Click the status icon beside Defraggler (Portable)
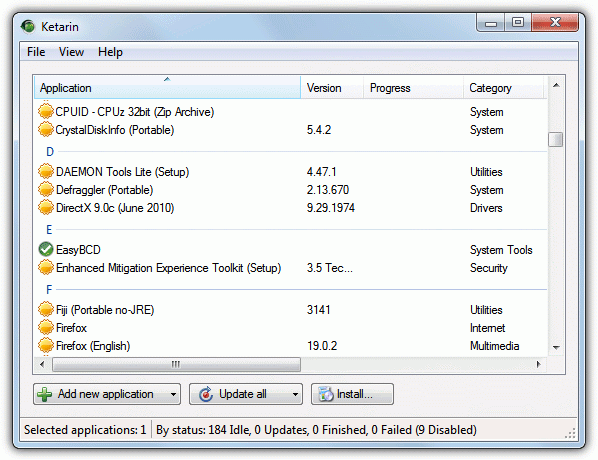Image resolution: width=598 pixels, height=460 pixels. [46, 190]
